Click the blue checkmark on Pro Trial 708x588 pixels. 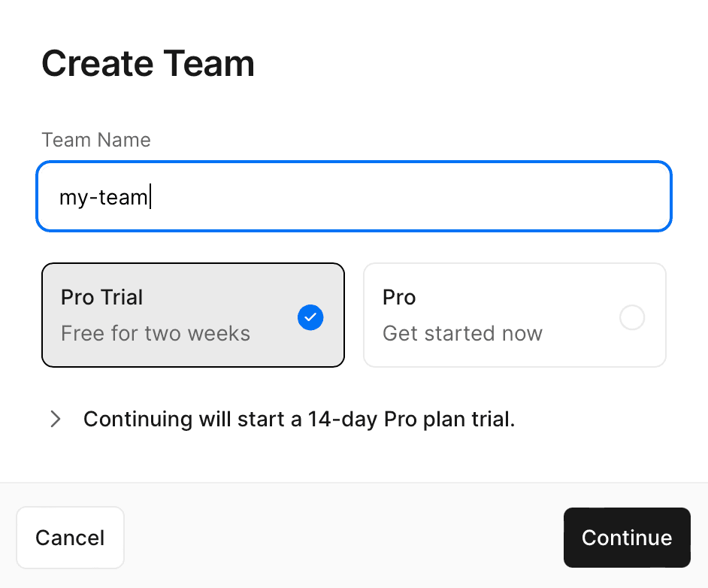coord(310,317)
